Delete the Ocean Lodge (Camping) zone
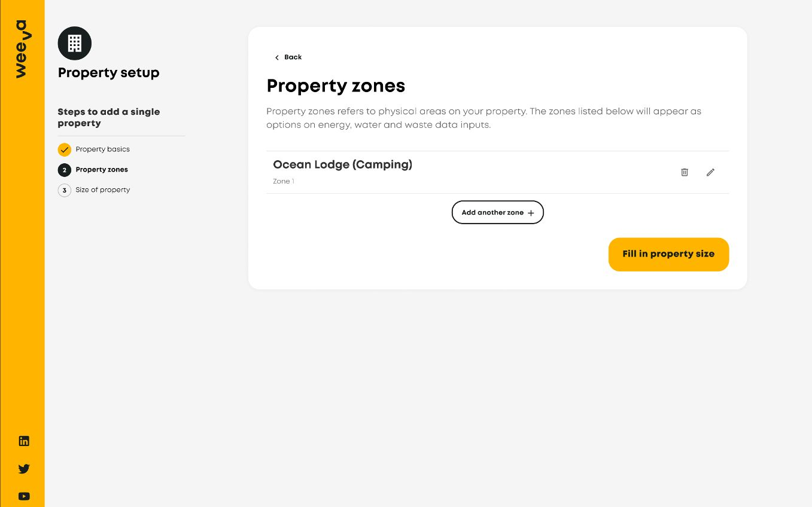Screen dimensions: 812x507 [685, 172]
